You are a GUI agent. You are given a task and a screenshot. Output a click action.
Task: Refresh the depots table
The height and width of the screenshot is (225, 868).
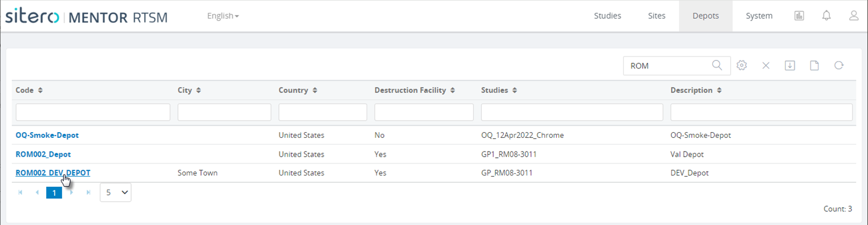click(839, 66)
